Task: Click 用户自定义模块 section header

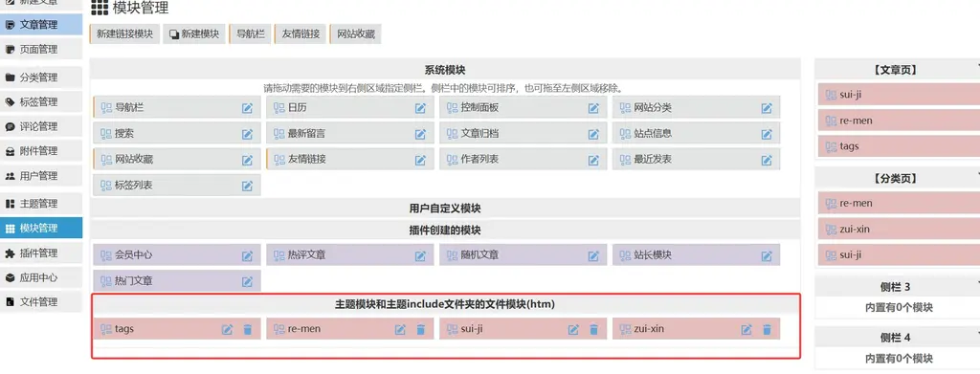Action: (x=445, y=208)
